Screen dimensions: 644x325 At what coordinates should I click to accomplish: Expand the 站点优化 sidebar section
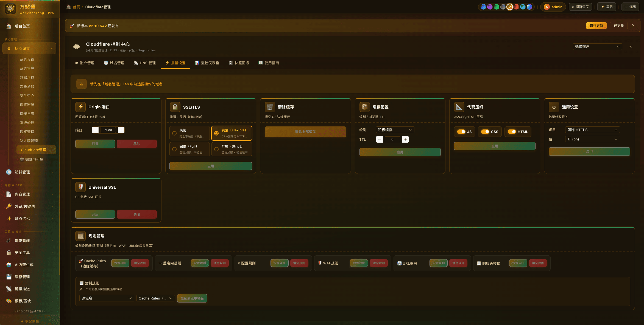29,218
